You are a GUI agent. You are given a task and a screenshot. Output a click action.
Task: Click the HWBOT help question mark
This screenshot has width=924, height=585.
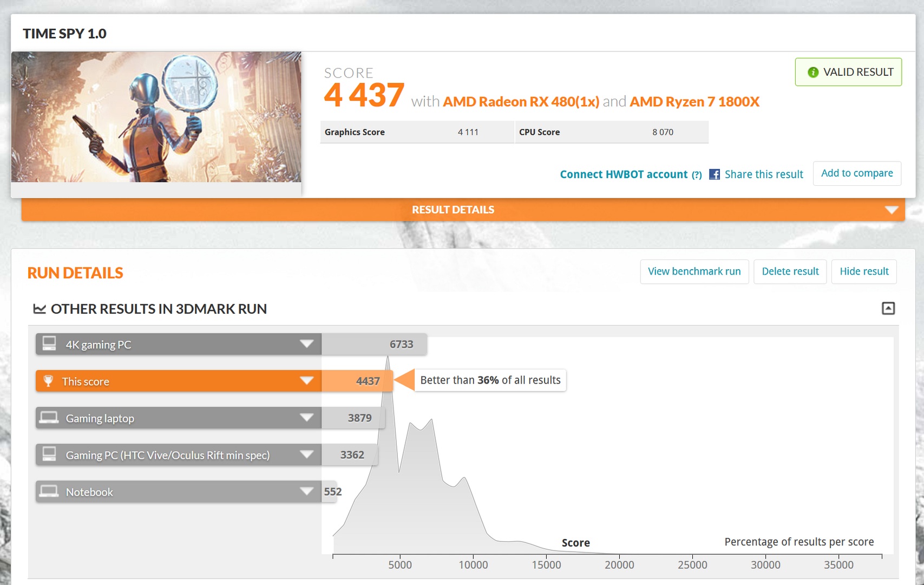click(697, 175)
